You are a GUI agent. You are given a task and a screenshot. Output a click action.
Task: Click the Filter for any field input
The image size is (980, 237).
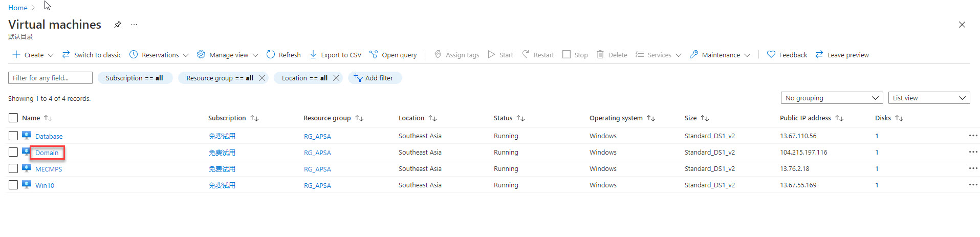(50, 78)
